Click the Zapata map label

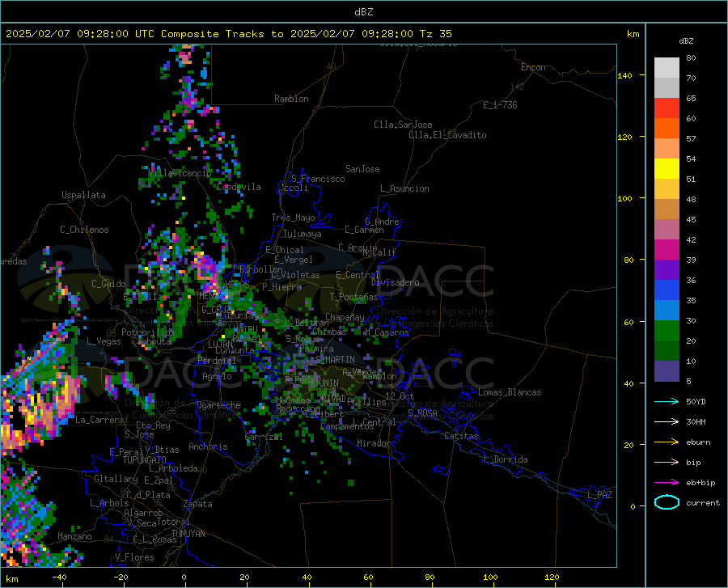coord(198,504)
